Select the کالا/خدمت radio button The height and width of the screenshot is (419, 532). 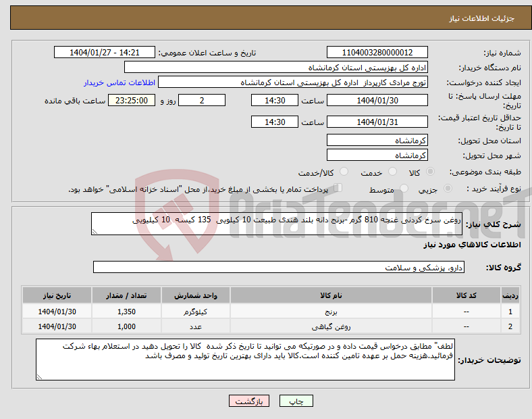[x=344, y=172]
